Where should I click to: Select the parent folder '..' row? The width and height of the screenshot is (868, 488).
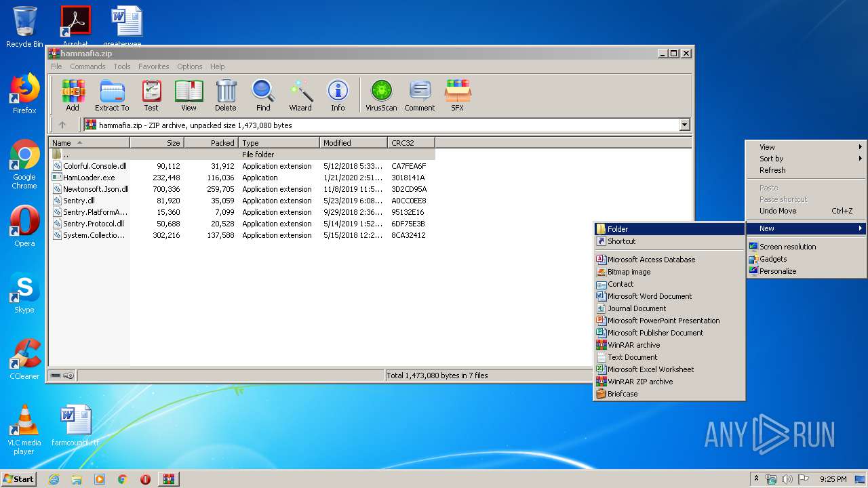242,155
